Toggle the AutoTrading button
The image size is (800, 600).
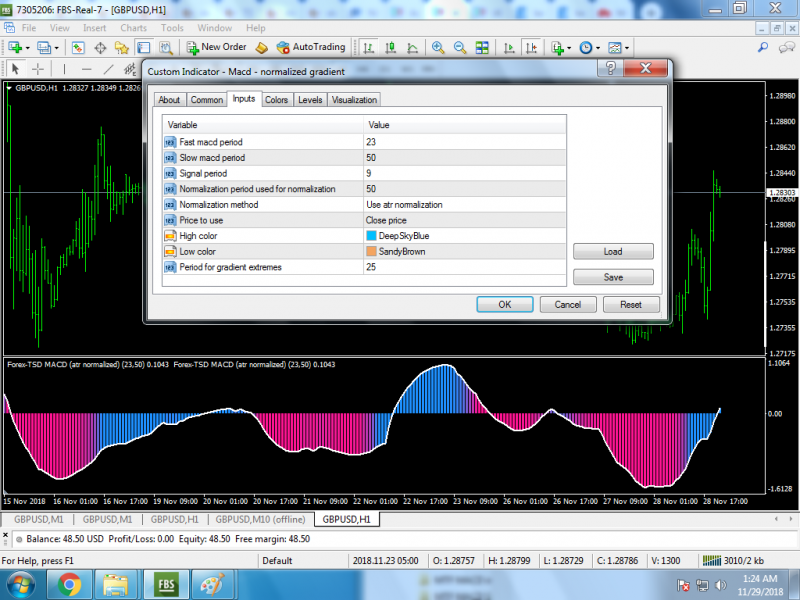310,47
